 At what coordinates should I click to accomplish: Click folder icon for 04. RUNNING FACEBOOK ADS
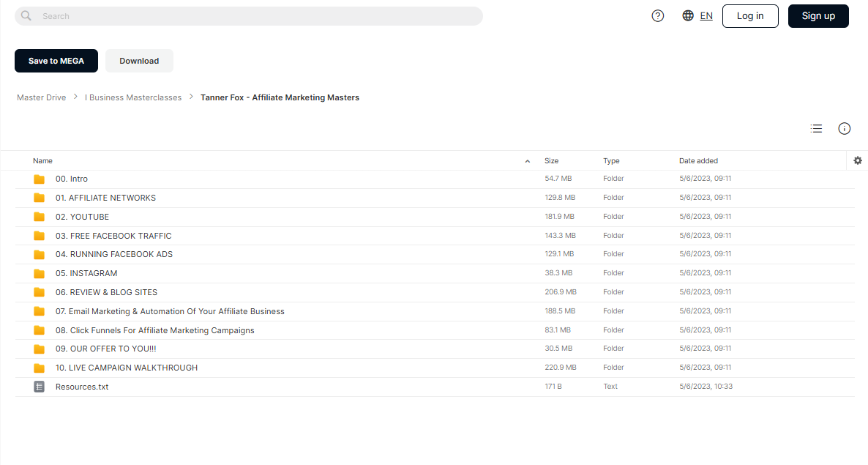point(39,255)
